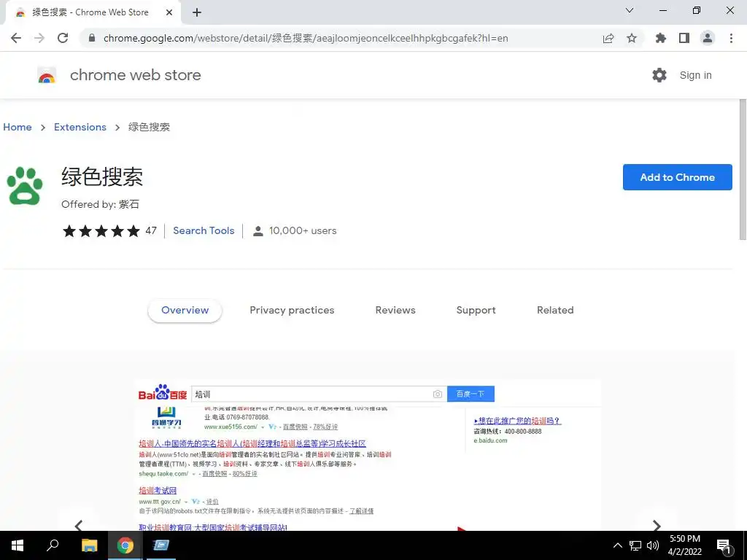
Task: Open the Chrome profile avatar icon
Action: (708, 38)
